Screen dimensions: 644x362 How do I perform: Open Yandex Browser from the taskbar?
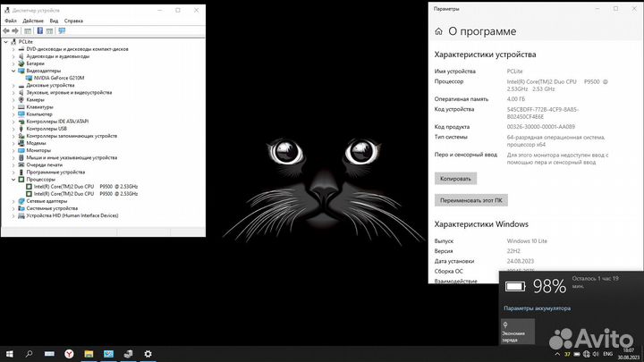[69, 354]
